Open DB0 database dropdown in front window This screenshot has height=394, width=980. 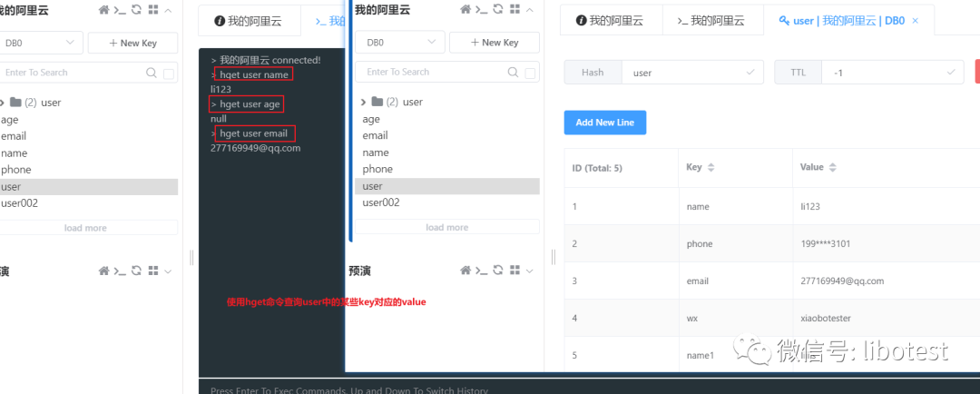click(x=400, y=43)
